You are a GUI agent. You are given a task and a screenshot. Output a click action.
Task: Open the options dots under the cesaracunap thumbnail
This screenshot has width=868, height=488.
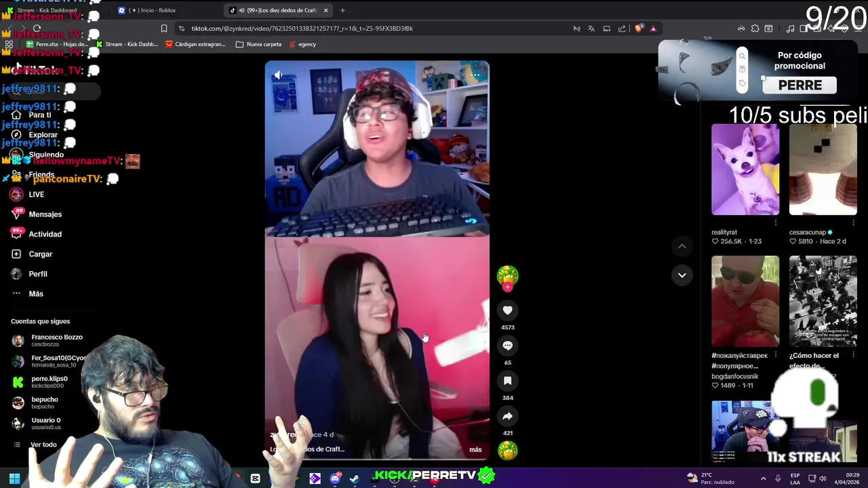(853, 222)
